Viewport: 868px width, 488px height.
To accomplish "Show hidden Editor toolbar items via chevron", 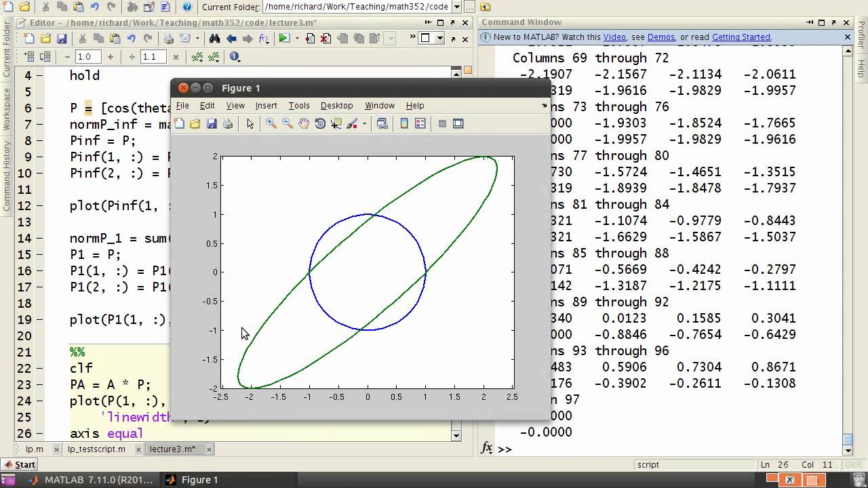I will coord(412,37).
